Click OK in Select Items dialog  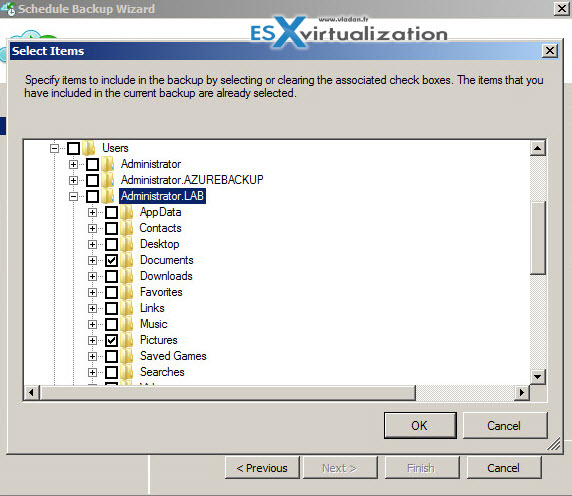pos(420,426)
